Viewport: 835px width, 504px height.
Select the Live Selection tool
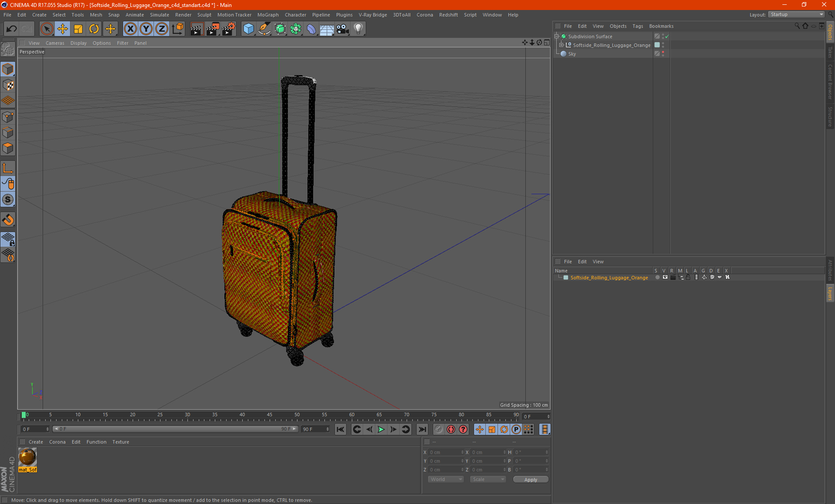47,29
